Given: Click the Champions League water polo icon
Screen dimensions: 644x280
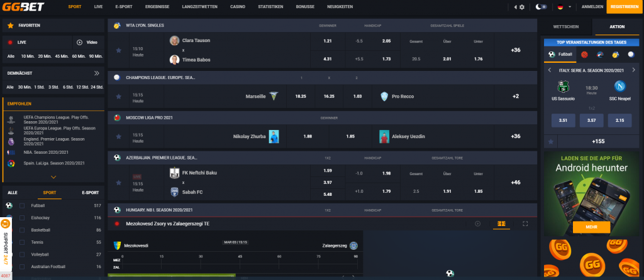Looking at the screenshot, I should tap(117, 77).
